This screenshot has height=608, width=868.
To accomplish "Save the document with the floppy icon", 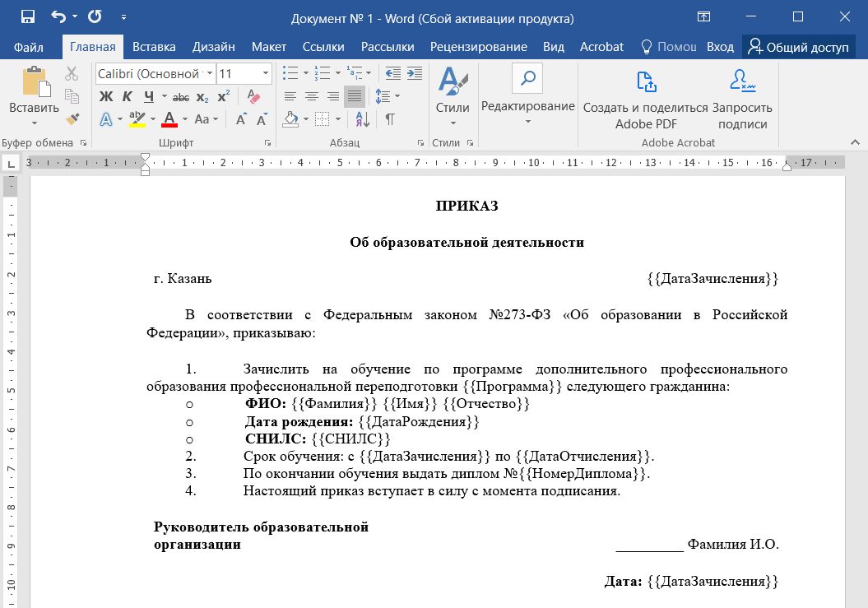I will 28,16.
